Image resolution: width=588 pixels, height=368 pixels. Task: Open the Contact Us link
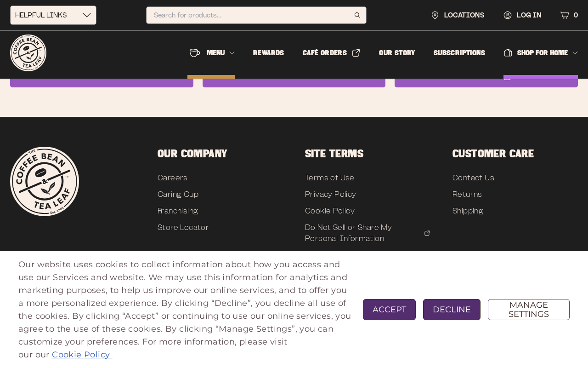(x=473, y=178)
